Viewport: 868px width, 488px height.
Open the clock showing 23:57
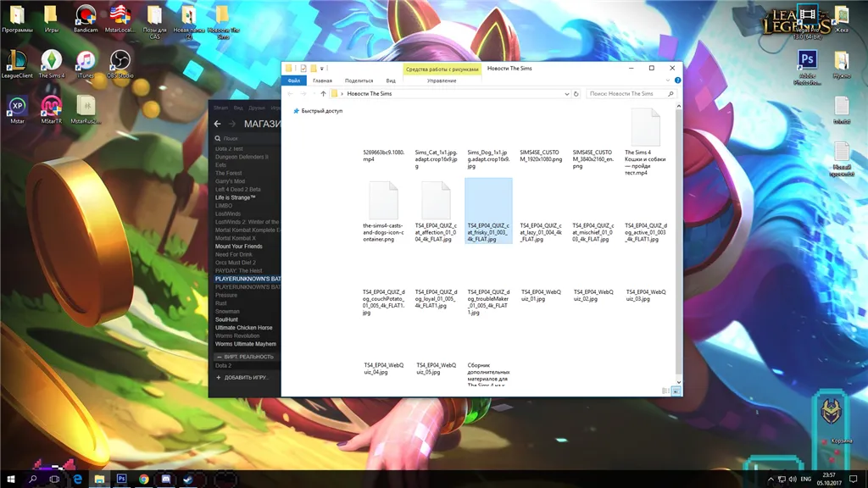(829, 480)
